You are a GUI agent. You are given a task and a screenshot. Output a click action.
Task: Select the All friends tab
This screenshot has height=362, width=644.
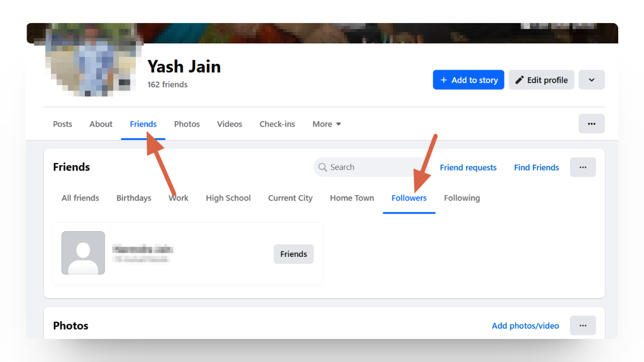(x=80, y=198)
